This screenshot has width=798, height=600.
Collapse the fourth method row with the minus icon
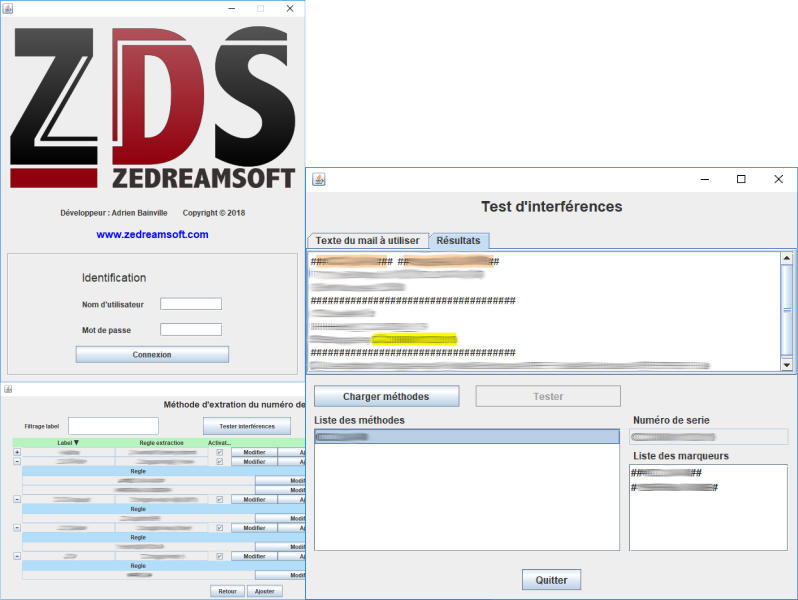pos(17,528)
